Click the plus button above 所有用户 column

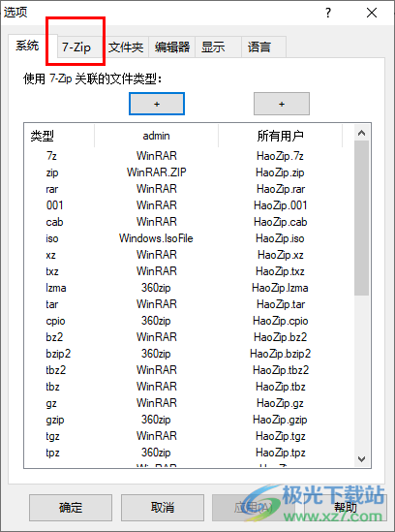coord(282,104)
